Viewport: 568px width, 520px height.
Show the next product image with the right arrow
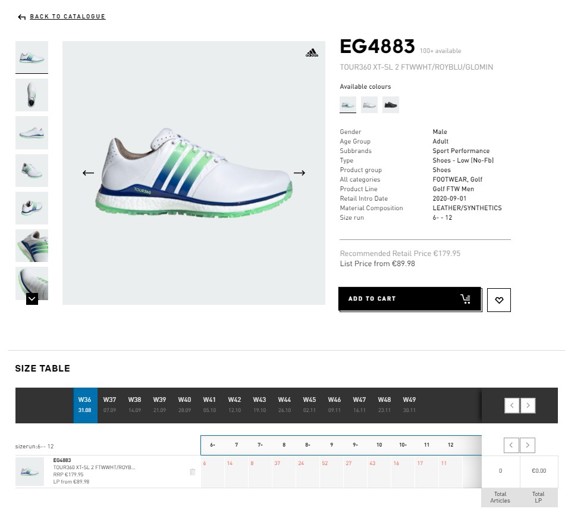[x=299, y=173]
